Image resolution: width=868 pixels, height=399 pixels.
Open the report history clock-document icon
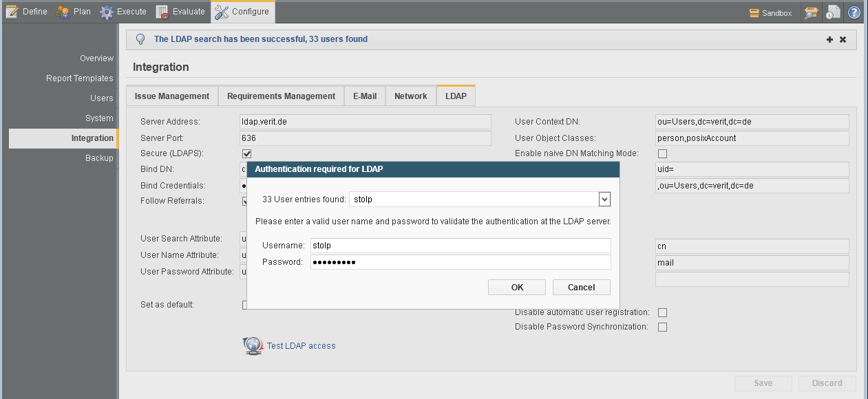tap(833, 12)
